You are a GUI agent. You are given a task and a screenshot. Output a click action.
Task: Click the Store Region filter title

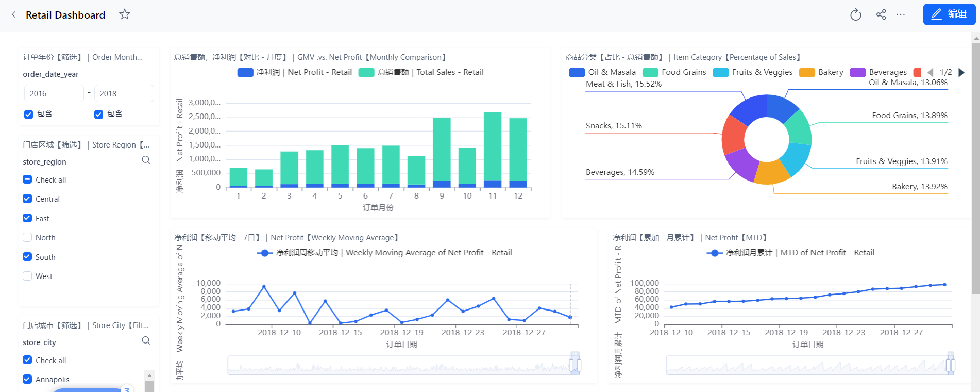pyautogui.click(x=86, y=145)
